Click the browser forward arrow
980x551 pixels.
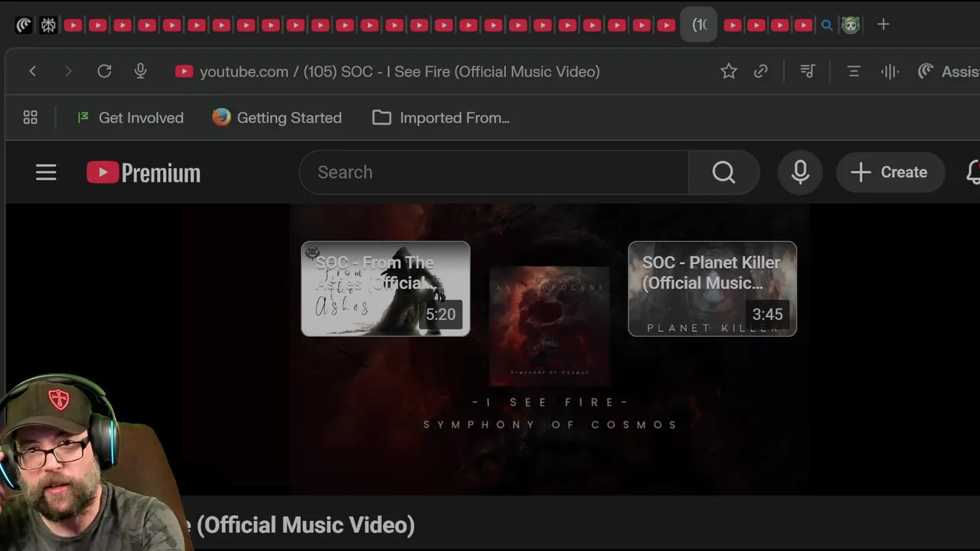click(68, 71)
